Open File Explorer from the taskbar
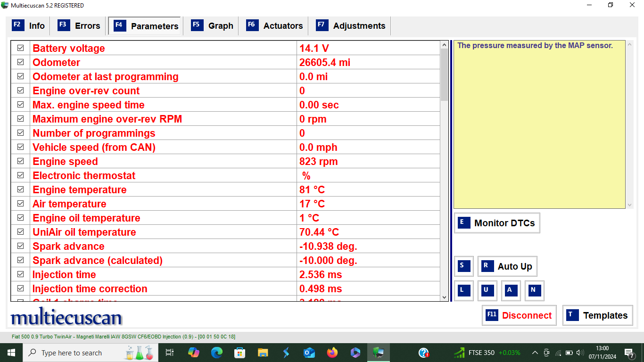The image size is (644, 362). [263, 353]
